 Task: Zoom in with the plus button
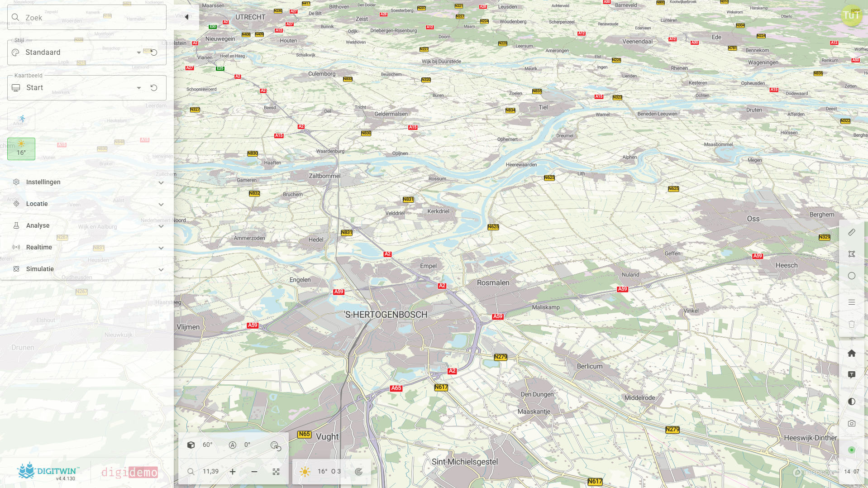(x=233, y=471)
